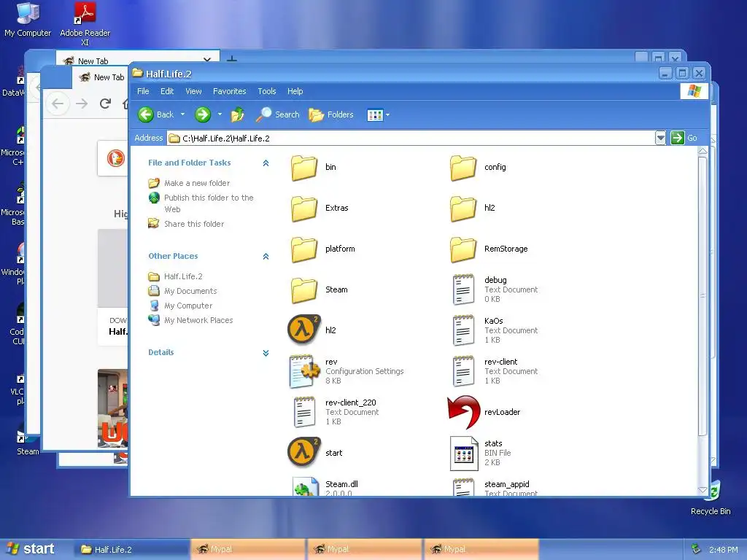Open the Search pane in Explorer
The height and width of the screenshot is (560, 747).
coord(277,114)
